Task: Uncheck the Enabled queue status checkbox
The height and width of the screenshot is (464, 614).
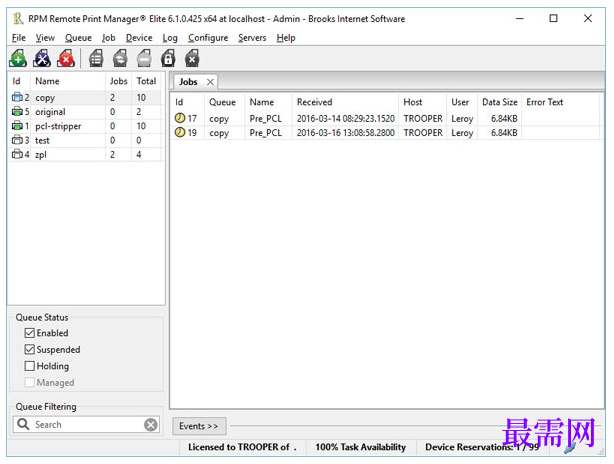Action: pos(30,333)
